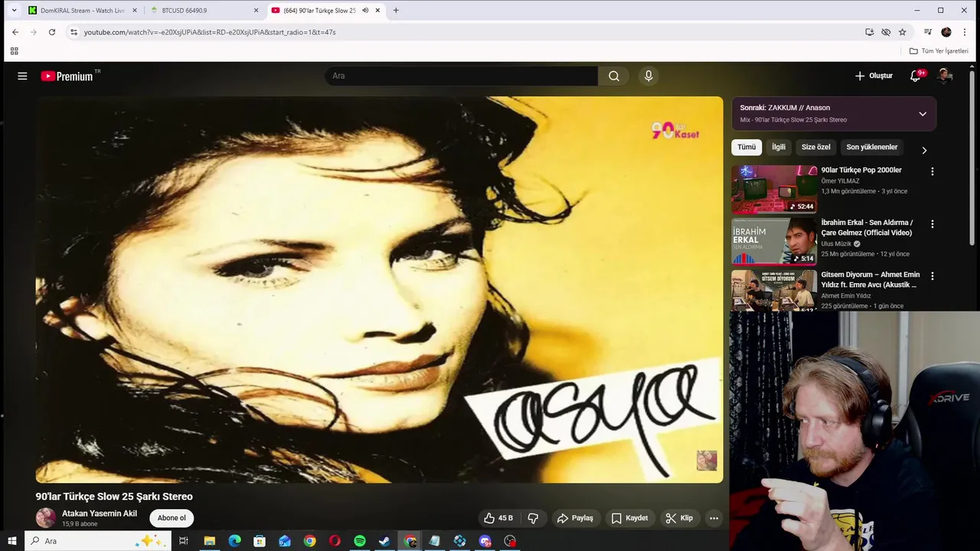Open Spotify from the taskbar
Image resolution: width=980 pixels, height=551 pixels.
coord(360,541)
